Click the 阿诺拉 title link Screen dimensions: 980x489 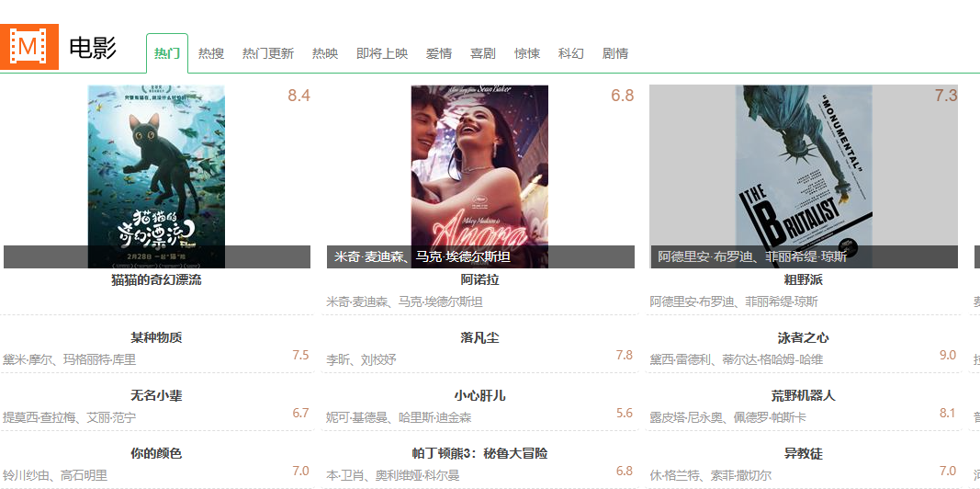(480, 280)
